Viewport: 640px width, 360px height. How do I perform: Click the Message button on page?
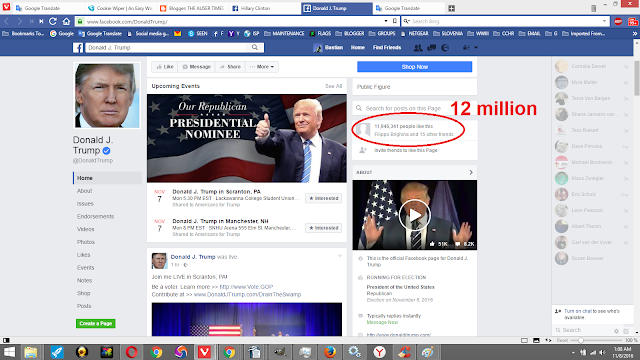pyautogui.click(x=196, y=67)
